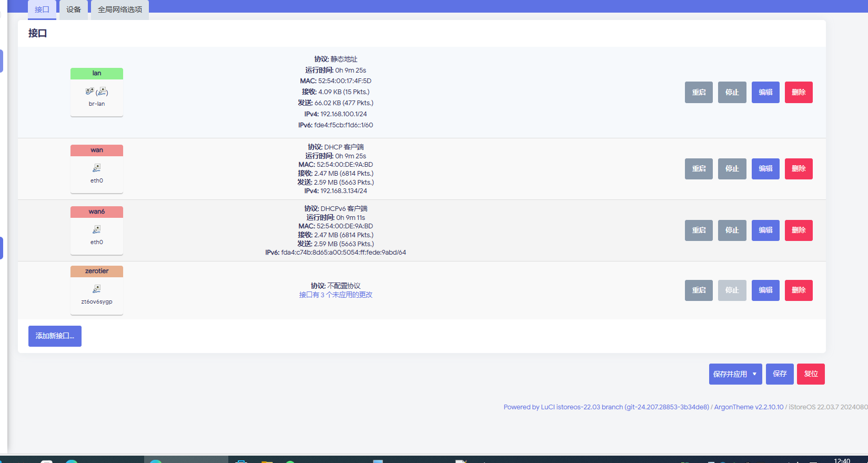The height and width of the screenshot is (463, 868).
Task: Edit the wan interface with 编辑
Action: tap(765, 169)
